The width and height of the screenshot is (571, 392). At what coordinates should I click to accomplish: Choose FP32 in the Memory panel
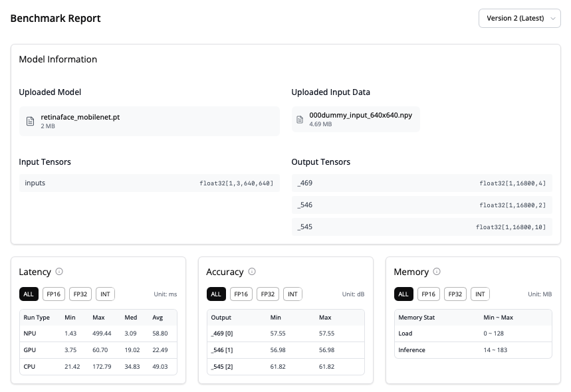tap(455, 294)
